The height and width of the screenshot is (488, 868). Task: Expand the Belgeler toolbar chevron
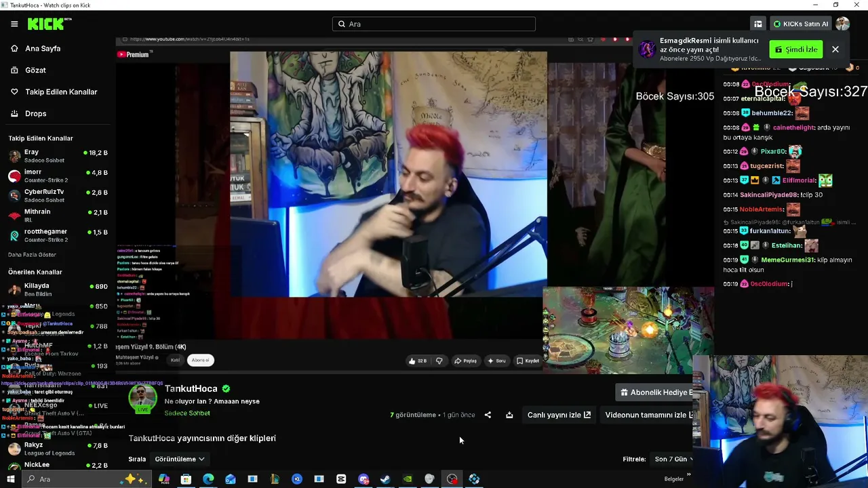click(688, 476)
